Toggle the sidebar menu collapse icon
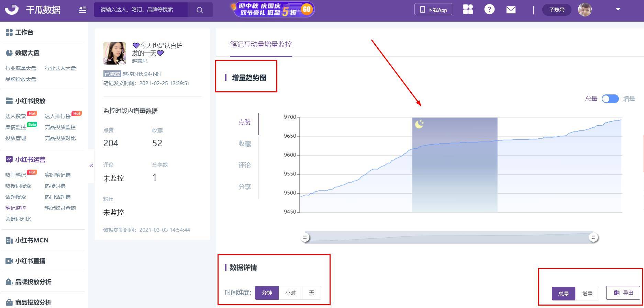This screenshot has height=308, width=644. [x=82, y=10]
